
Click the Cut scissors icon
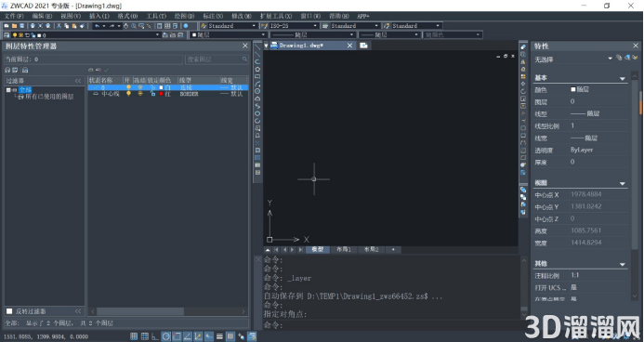[x=59, y=26]
